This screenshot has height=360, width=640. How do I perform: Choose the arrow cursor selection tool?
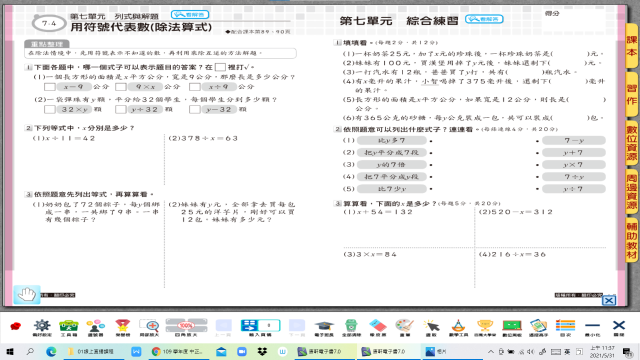point(431,327)
